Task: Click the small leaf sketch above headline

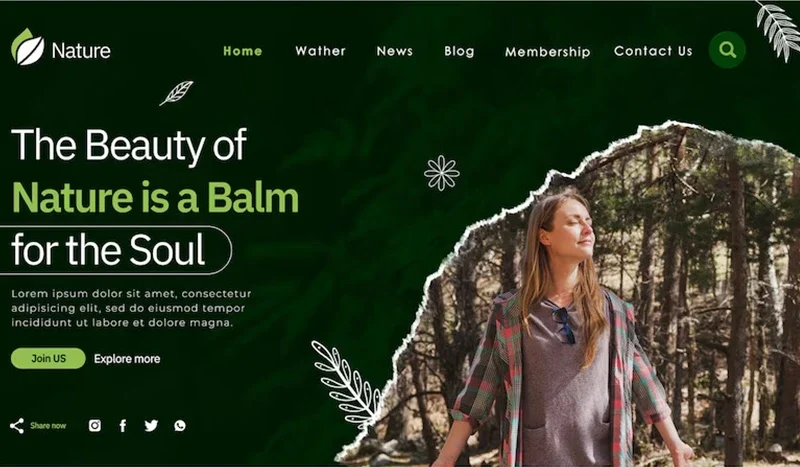Action: point(177,93)
